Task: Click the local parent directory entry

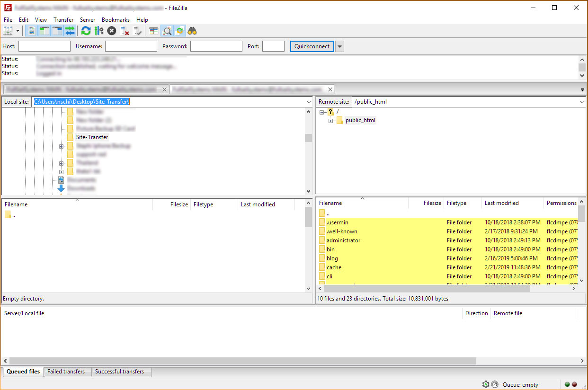Action: pyautogui.click(x=10, y=215)
